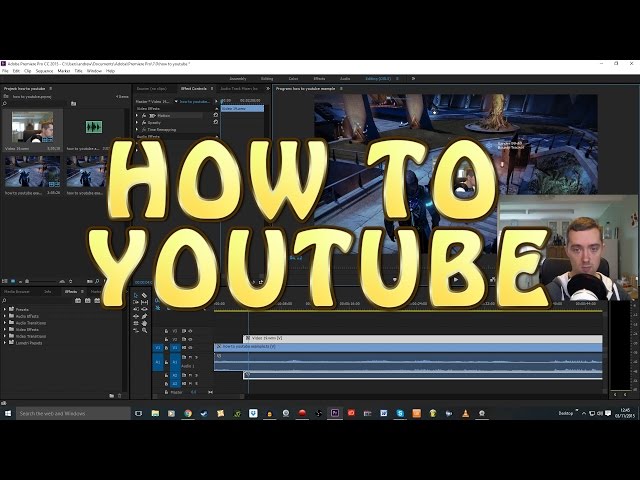Show workspace overflow menu chevrons

[413, 78]
